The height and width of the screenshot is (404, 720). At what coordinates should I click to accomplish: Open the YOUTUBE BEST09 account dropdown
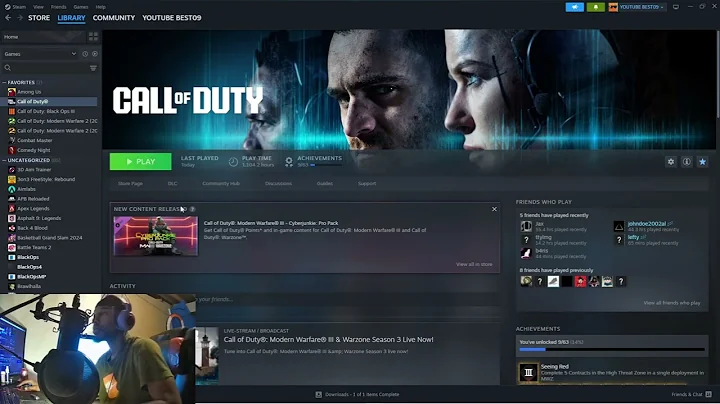636,7
